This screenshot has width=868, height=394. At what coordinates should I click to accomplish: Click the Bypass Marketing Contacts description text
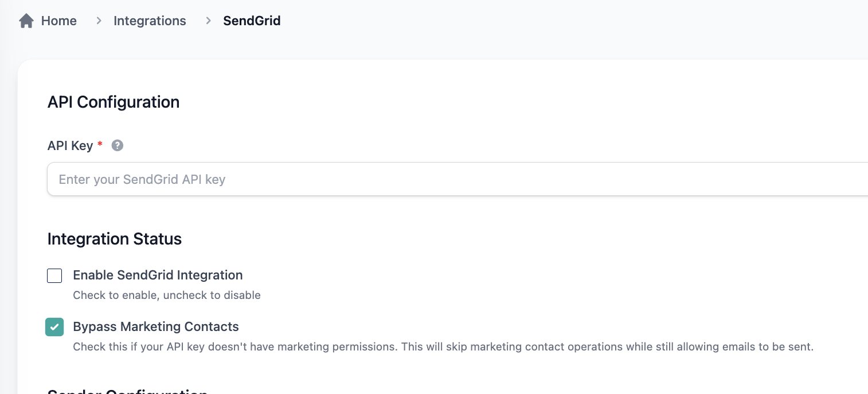(x=443, y=347)
